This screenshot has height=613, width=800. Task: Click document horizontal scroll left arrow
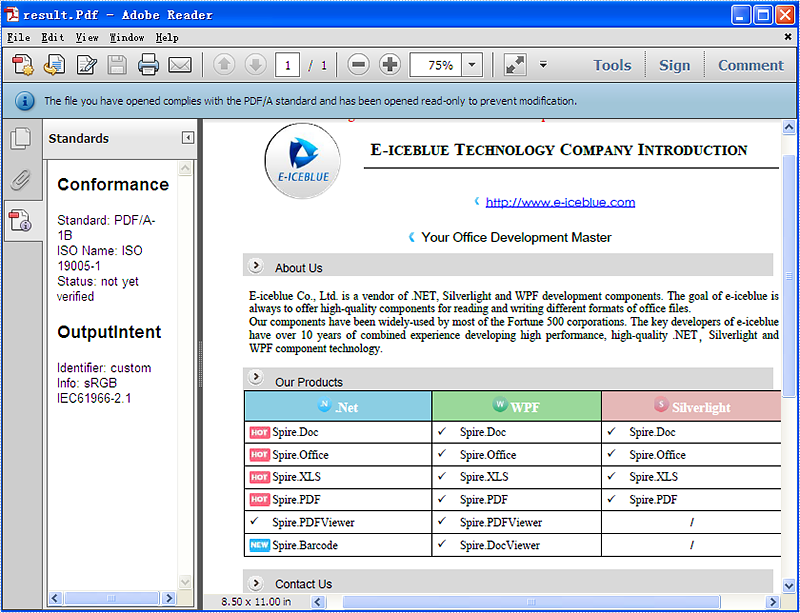point(318,602)
